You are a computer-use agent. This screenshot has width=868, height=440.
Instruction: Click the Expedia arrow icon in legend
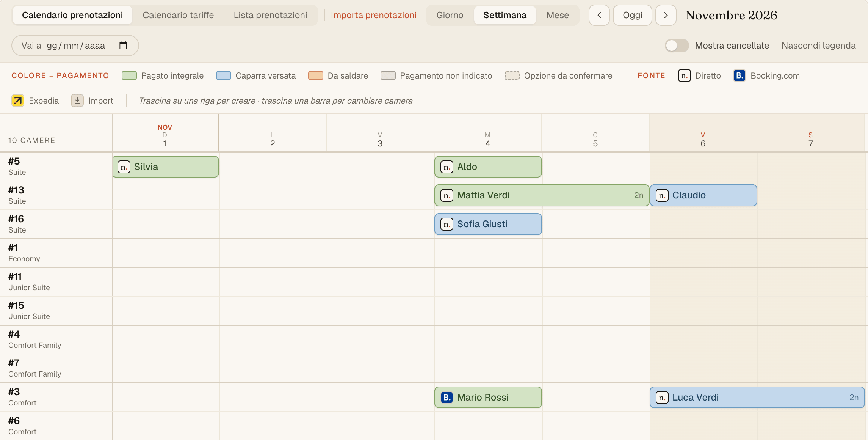(x=18, y=101)
